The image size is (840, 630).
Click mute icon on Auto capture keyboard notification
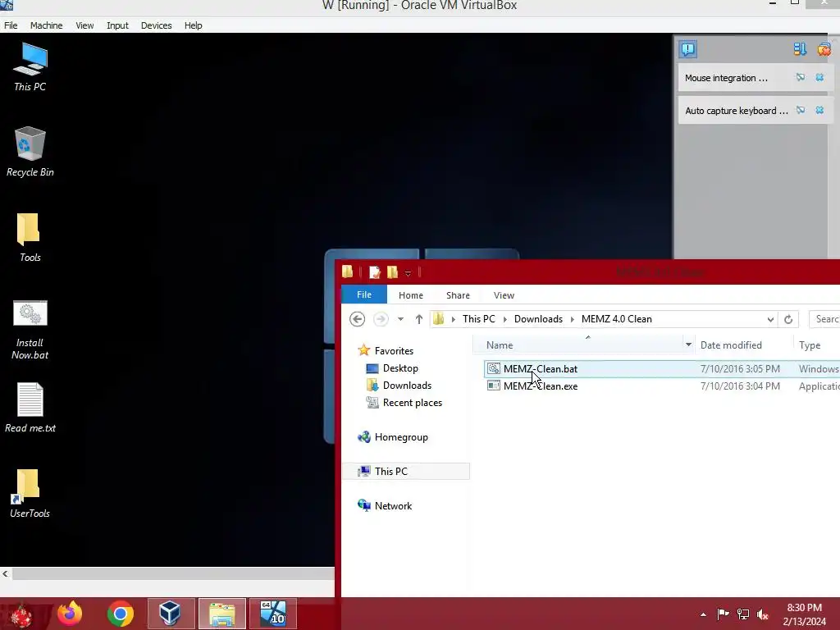(x=801, y=111)
